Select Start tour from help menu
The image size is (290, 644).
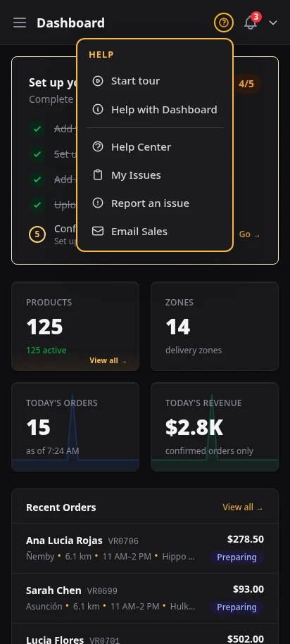coord(155,81)
